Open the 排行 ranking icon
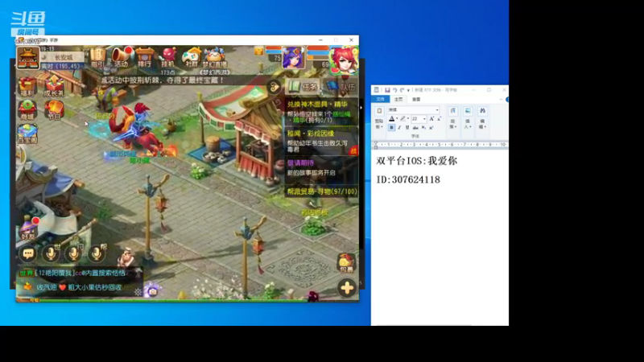The height and width of the screenshot is (362, 644). [145, 57]
